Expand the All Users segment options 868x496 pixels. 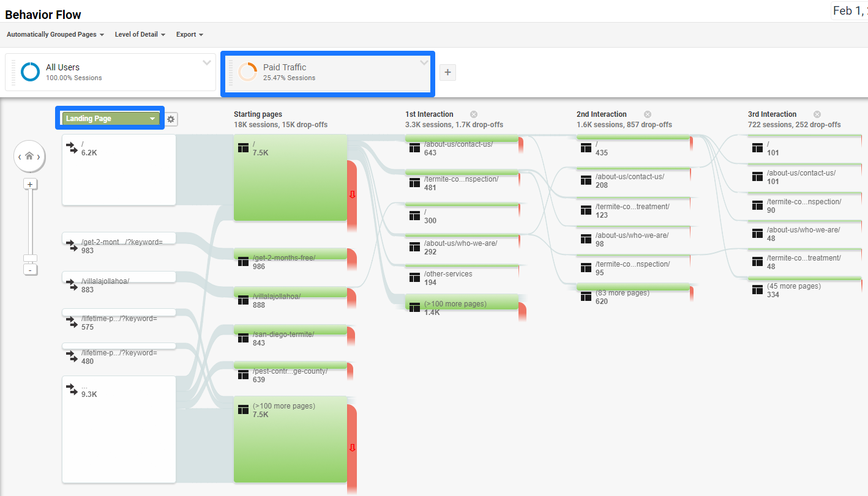207,63
